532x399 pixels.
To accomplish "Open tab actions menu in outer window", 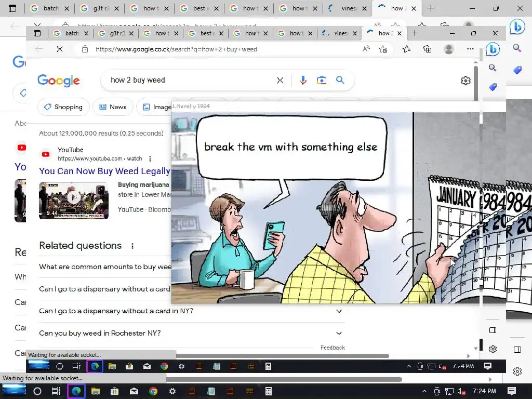I will point(12,8).
